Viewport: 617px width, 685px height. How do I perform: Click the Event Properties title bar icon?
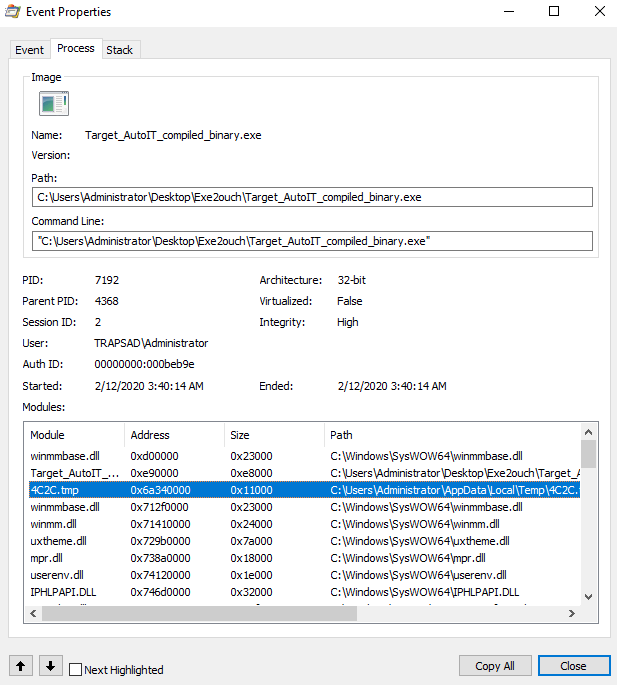(x=16, y=12)
